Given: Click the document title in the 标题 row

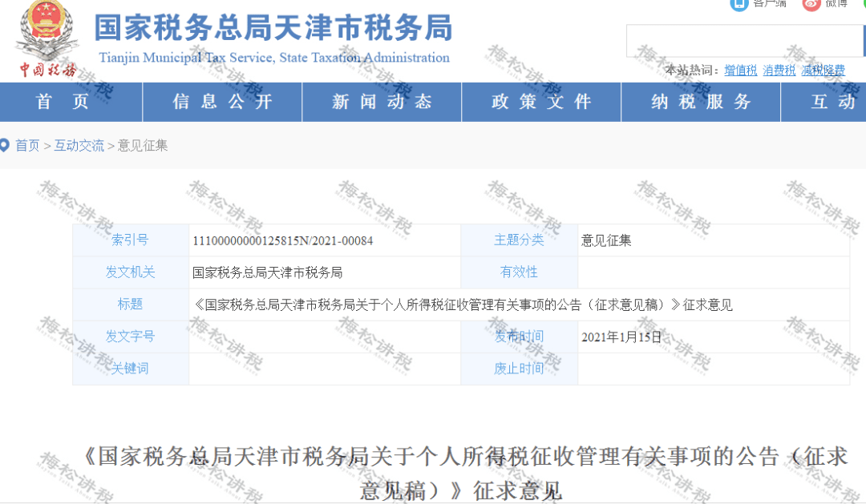Looking at the screenshot, I should (463, 304).
